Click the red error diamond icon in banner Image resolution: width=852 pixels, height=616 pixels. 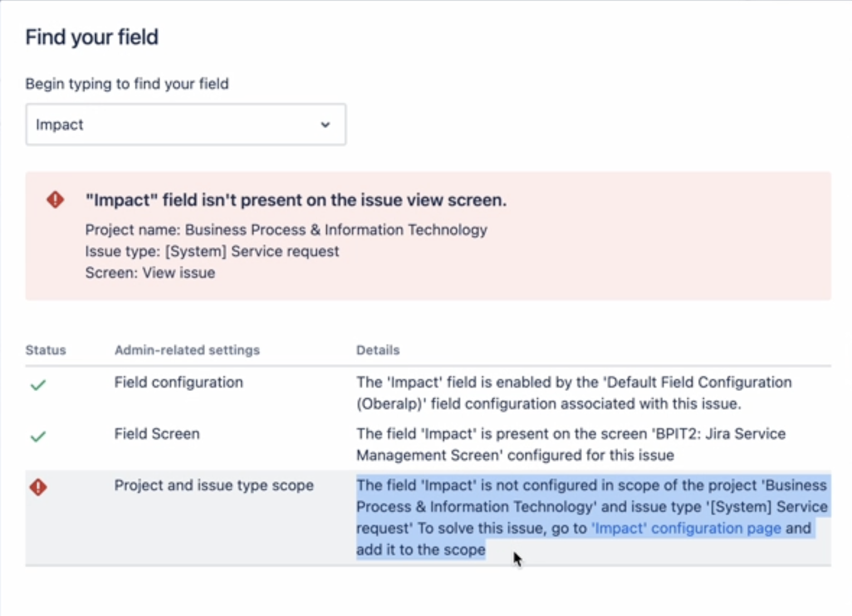[x=55, y=199]
